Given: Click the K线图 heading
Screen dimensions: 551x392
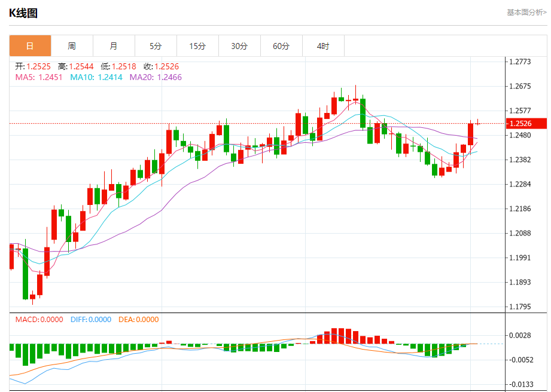Looking at the screenshot, I should point(23,13).
